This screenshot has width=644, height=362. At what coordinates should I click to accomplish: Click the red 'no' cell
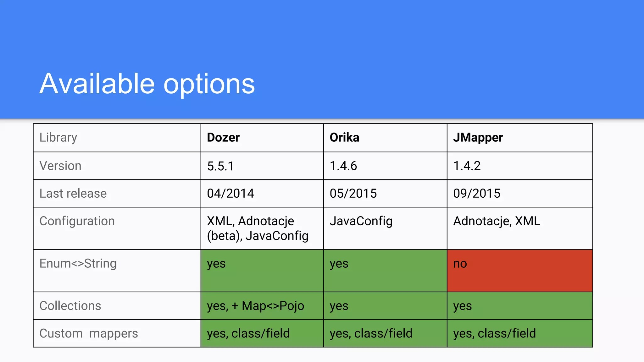click(520, 271)
